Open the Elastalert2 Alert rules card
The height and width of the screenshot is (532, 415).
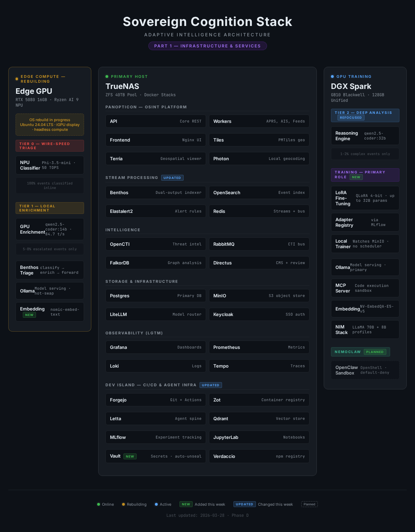156,211
